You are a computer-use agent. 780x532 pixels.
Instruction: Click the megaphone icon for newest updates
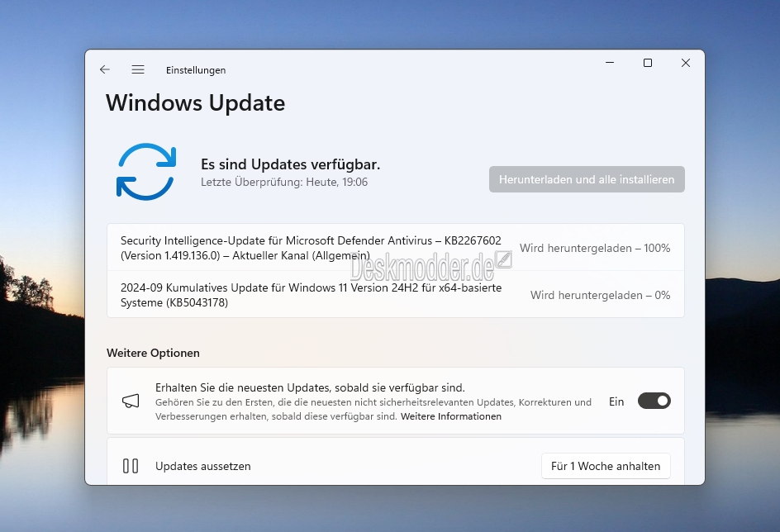[x=131, y=401]
